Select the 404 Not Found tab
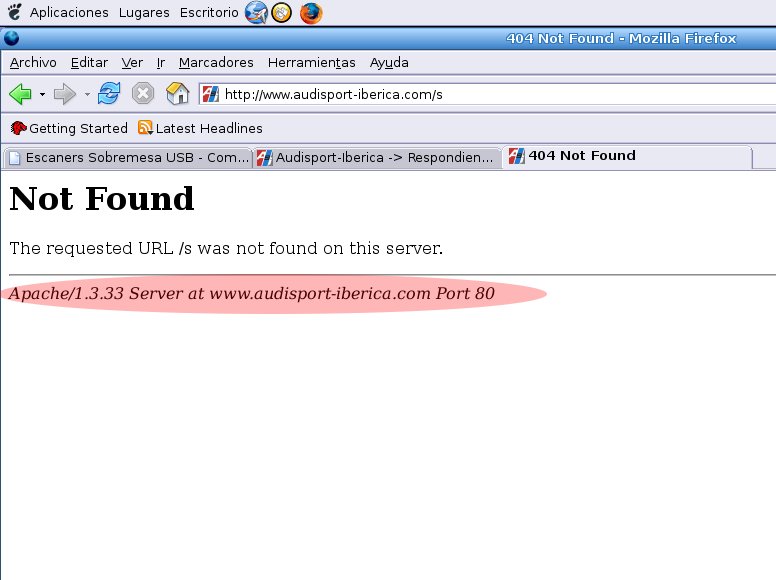The height and width of the screenshot is (580, 776). (x=627, y=156)
